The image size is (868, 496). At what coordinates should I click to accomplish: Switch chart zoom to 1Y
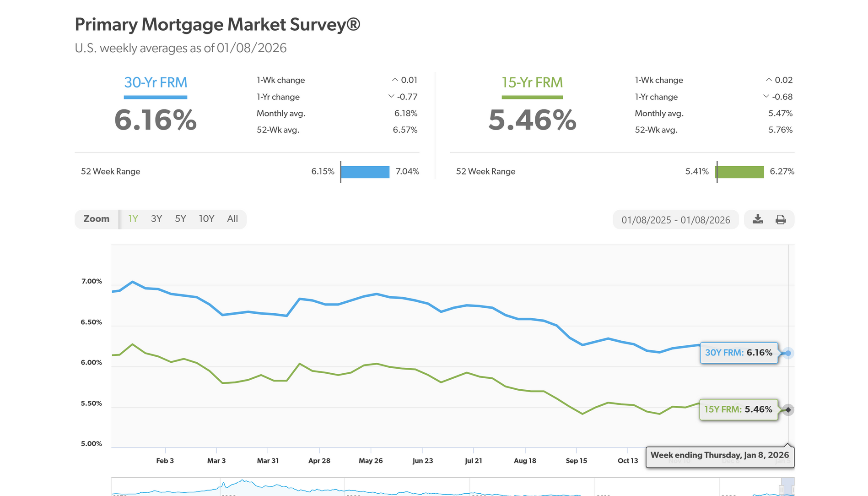tap(133, 219)
